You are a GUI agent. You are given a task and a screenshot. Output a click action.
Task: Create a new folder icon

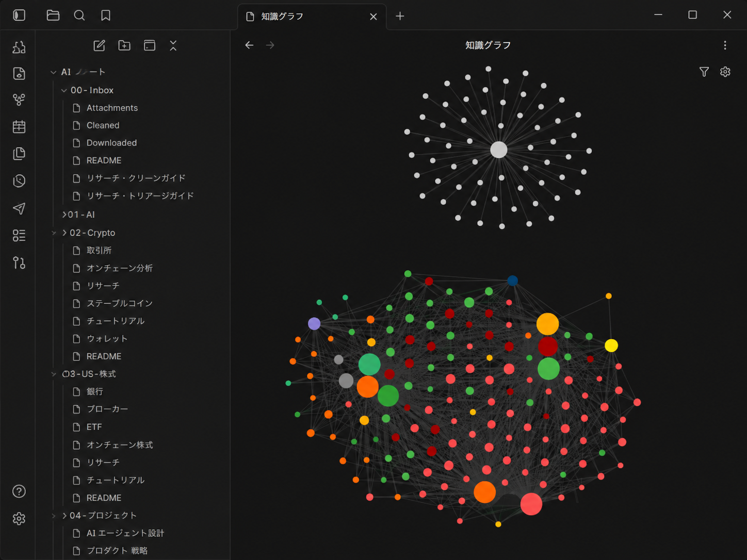click(124, 45)
